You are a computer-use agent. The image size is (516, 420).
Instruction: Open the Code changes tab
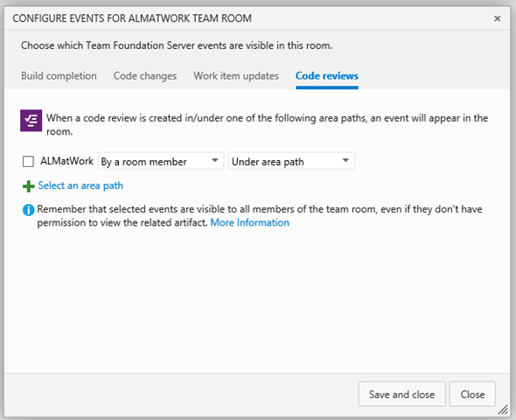pos(145,76)
